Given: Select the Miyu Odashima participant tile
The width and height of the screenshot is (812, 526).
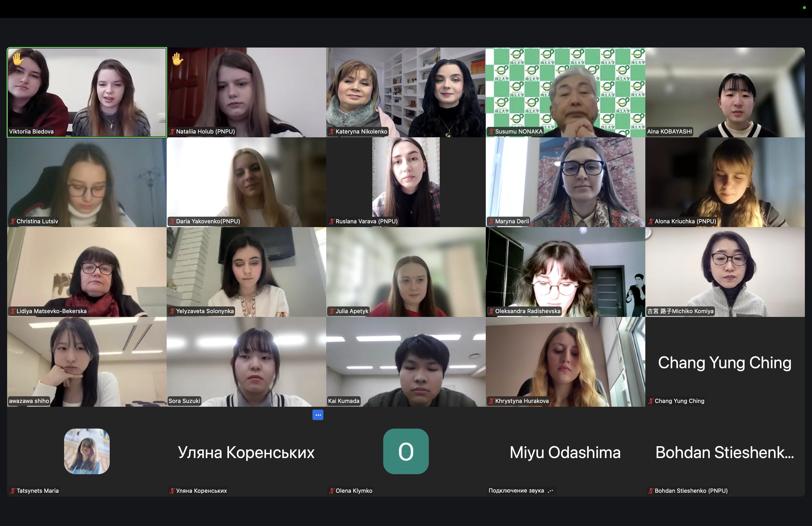Looking at the screenshot, I should click(565, 452).
